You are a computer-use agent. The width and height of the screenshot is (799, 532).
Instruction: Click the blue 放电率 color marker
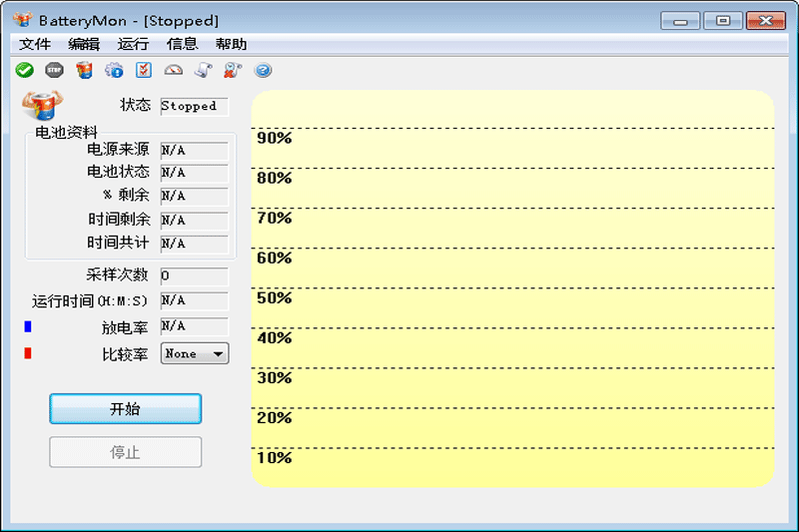pyautogui.click(x=28, y=326)
